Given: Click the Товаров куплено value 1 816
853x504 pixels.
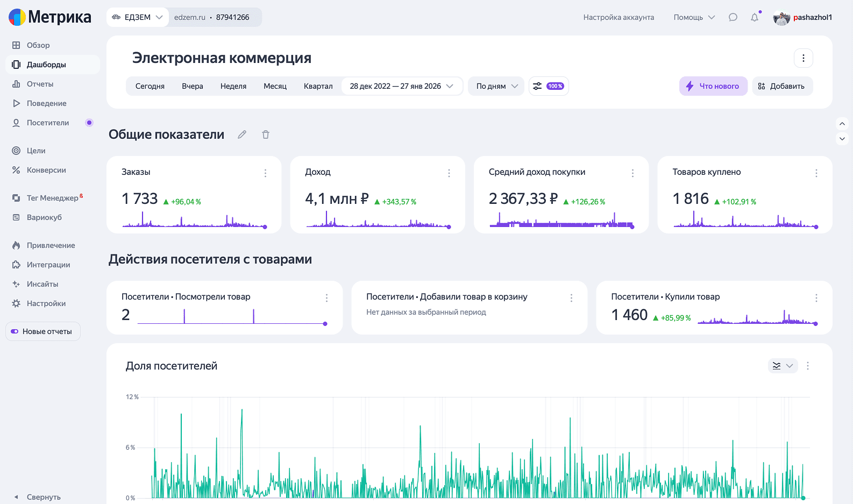Looking at the screenshot, I should (x=691, y=199).
